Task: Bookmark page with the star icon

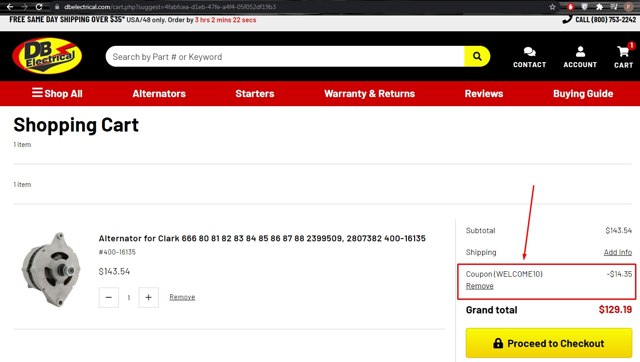Action: [552, 7]
